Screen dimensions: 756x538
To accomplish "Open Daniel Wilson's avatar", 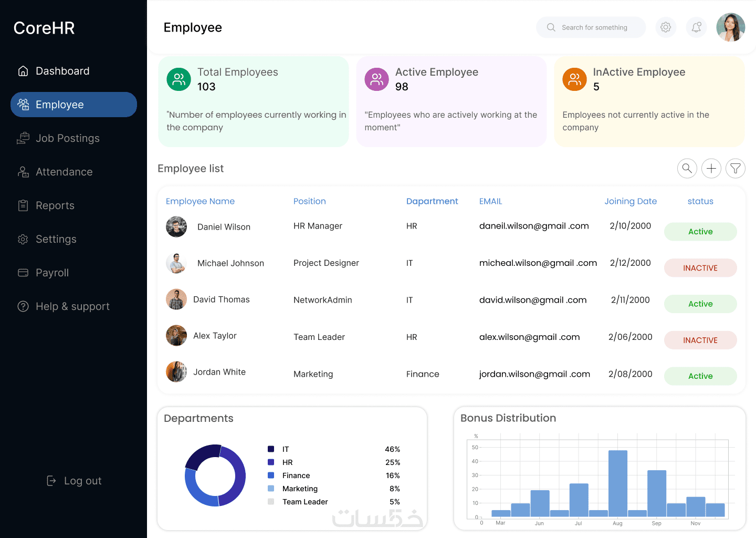I will coord(176,227).
